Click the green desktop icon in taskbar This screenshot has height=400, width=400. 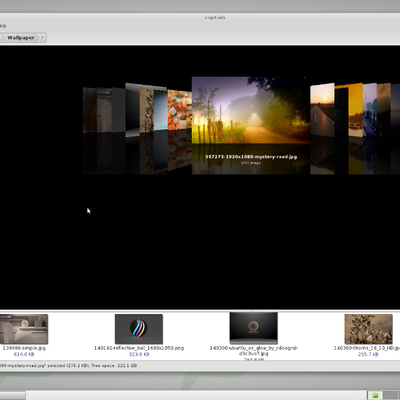coord(375,395)
